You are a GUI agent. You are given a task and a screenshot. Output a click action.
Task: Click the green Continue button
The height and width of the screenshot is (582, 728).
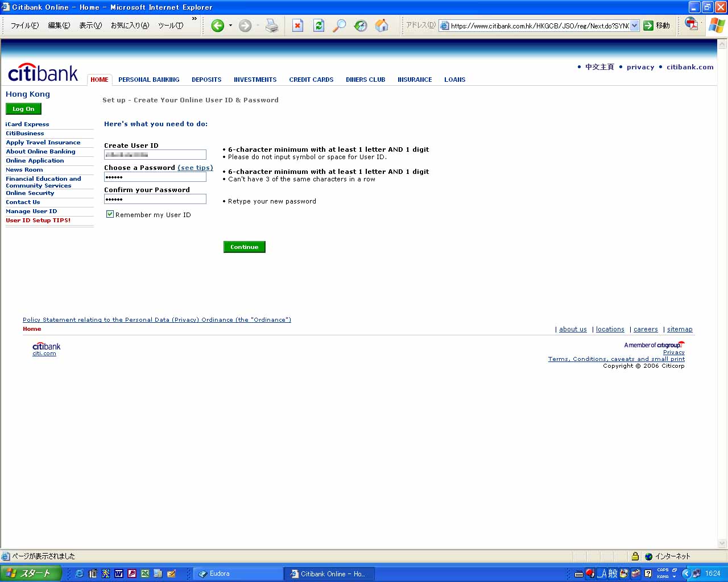[245, 247]
